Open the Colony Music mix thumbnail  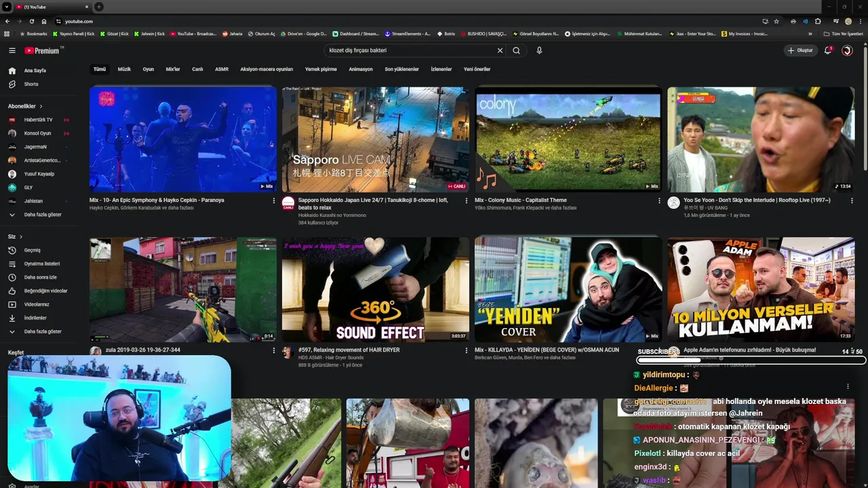[x=568, y=139]
